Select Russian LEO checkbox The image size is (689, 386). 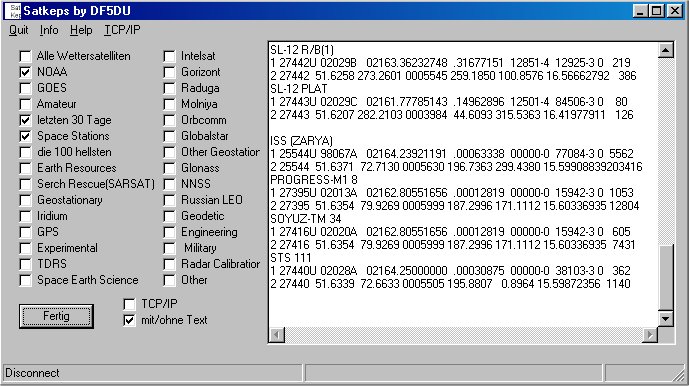(x=169, y=200)
